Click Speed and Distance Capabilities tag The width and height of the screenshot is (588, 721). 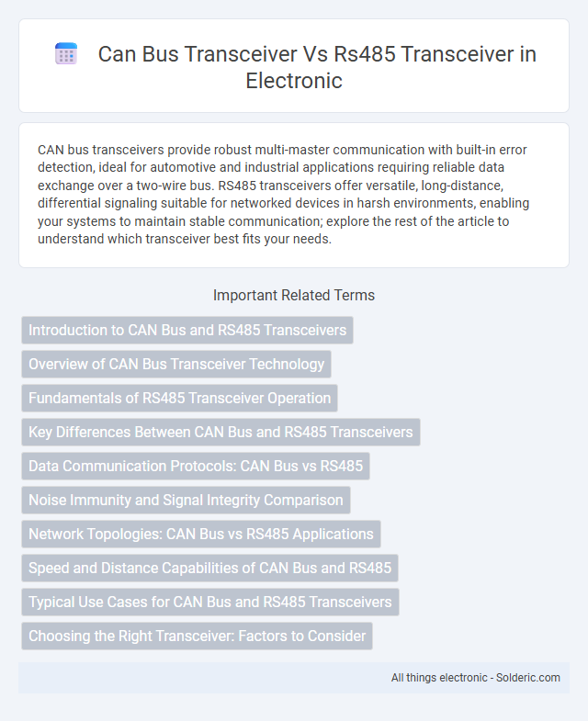[209, 569]
